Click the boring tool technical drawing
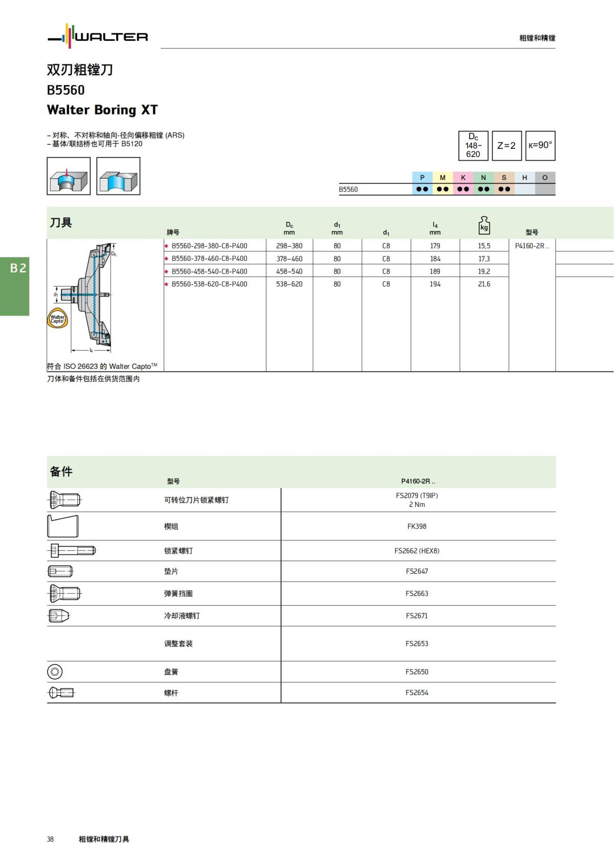614x868 pixels. tap(87, 298)
